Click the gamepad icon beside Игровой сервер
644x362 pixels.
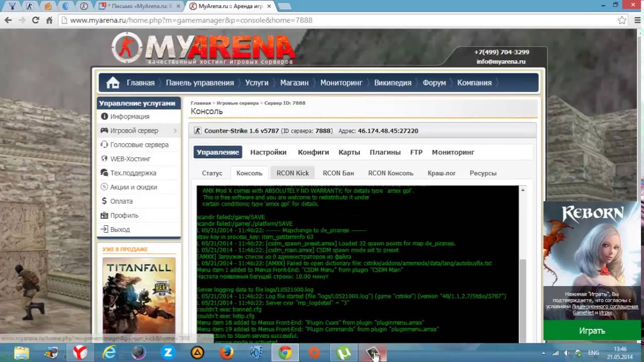tap(104, 130)
